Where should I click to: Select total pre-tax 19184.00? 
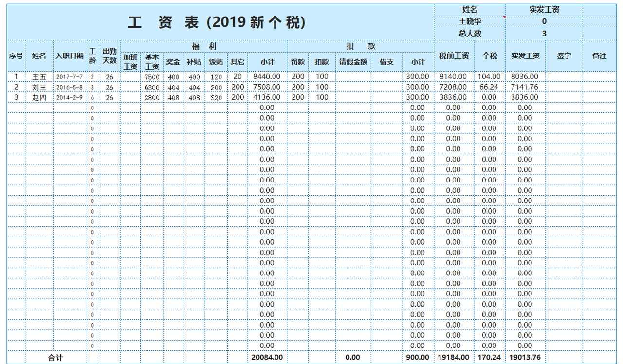coord(454,357)
